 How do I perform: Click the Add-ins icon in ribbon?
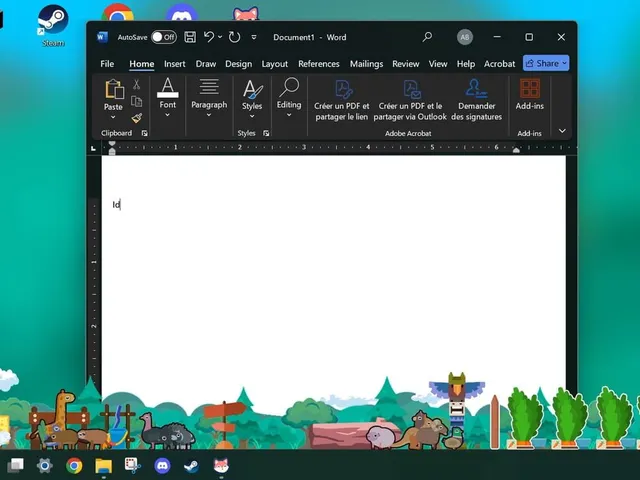click(529, 94)
